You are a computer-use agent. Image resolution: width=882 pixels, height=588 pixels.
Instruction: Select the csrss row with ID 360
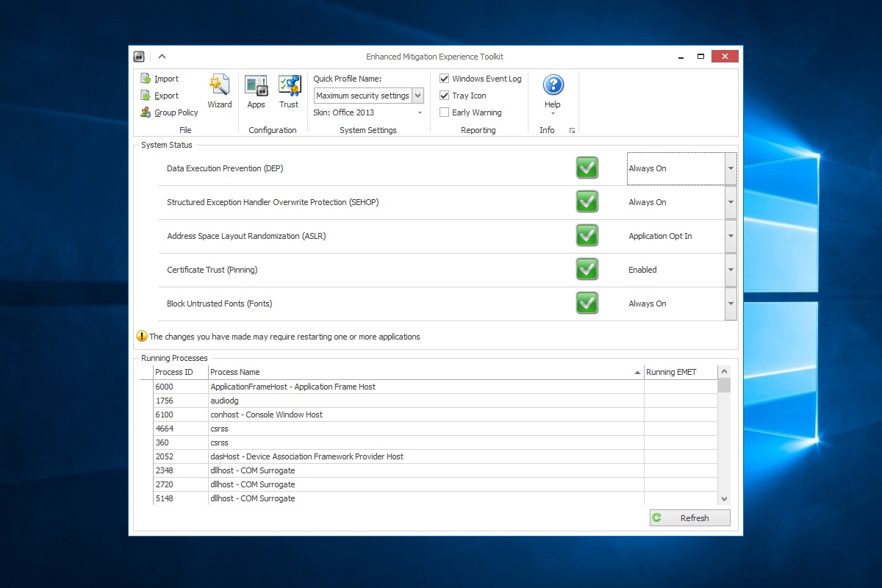click(429, 442)
